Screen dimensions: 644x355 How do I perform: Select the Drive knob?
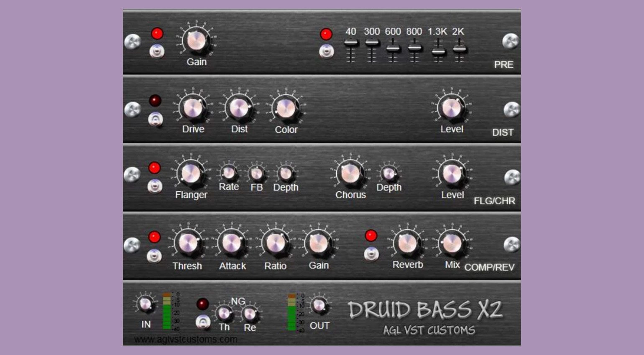(x=193, y=108)
